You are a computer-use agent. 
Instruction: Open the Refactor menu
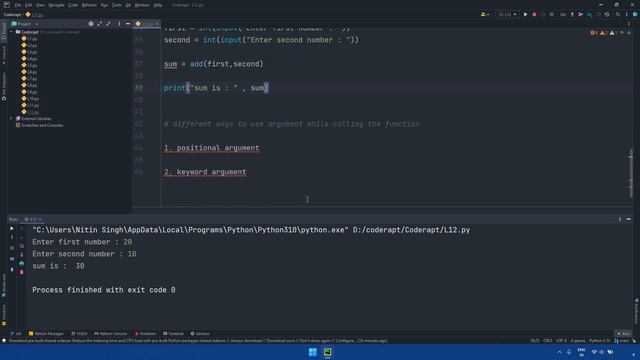[89, 5]
